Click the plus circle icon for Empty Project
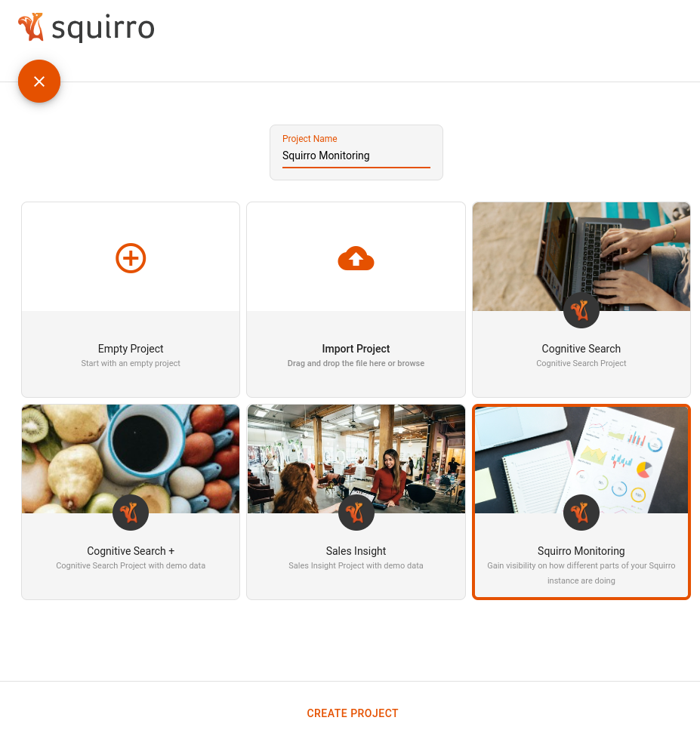Image resolution: width=700 pixels, height=739 pixels. point(131,258)
